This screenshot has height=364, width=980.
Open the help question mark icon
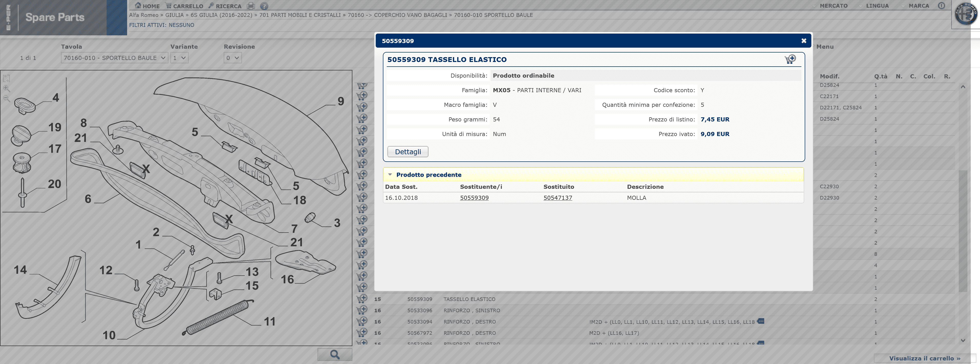264,6
